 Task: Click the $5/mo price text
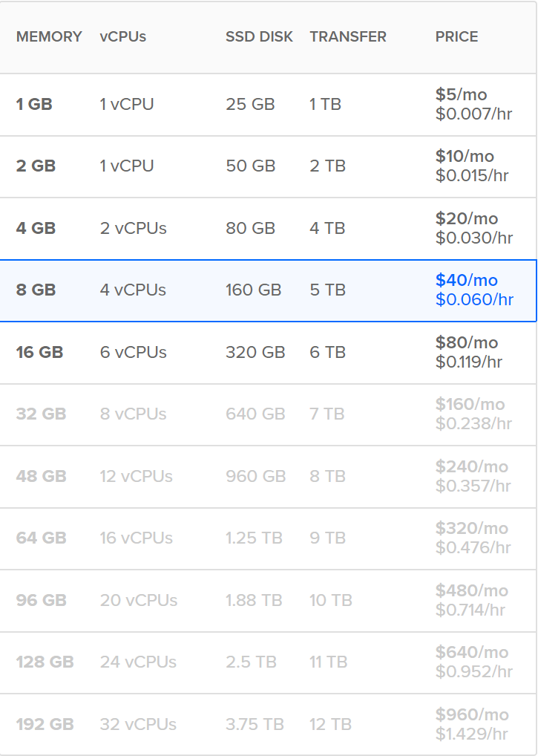tap(461, 94)
